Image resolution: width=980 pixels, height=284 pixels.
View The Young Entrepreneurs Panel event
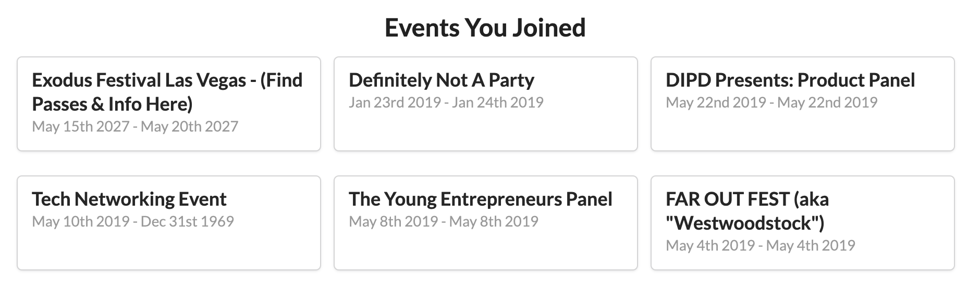click(x=480, y=199)
